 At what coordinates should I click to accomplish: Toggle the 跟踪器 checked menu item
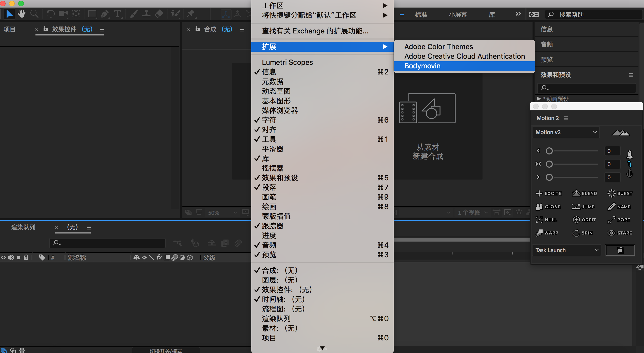pos(273,226)
